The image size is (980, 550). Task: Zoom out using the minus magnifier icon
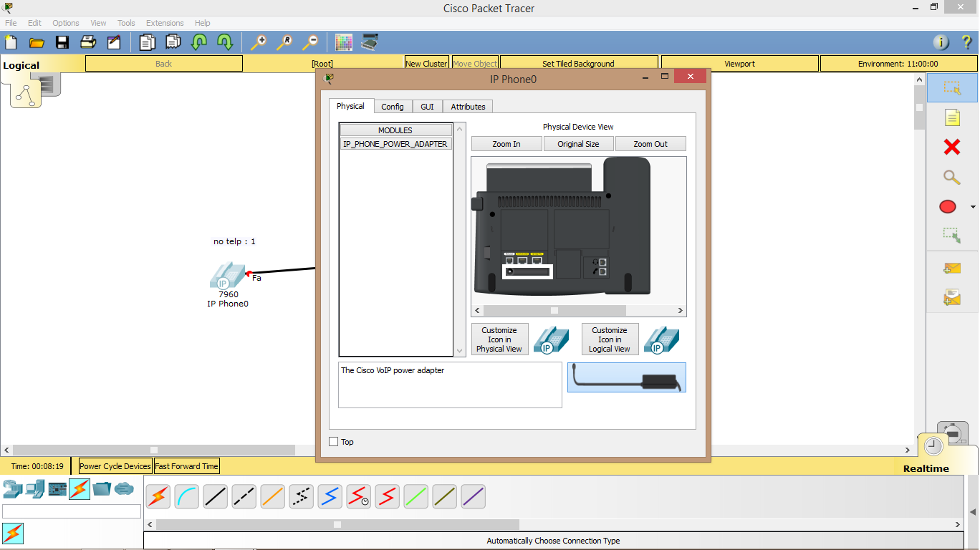coord(310,42)
